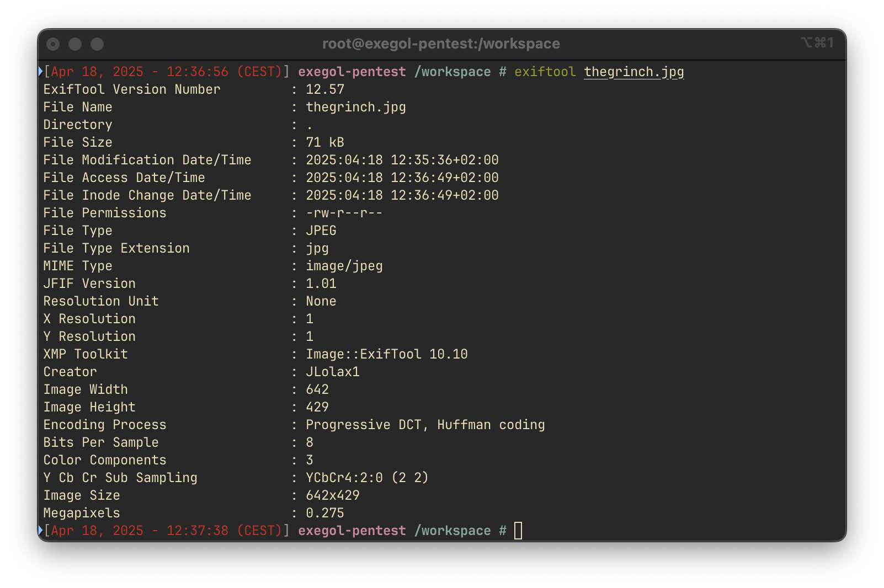Click the window title root@exegol-pentest:/workspace
The width and height of the screenshot is (884, 588).
(x=441, y=44)
